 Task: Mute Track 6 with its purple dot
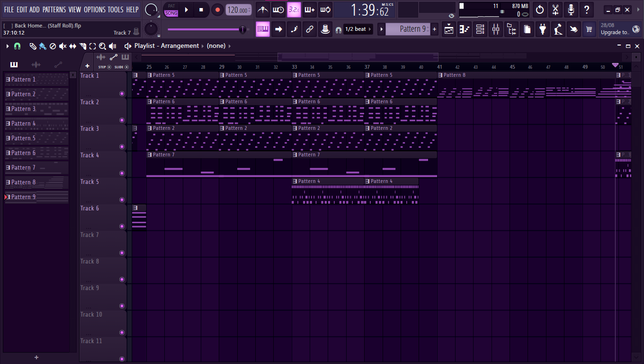tap(122, 227)
